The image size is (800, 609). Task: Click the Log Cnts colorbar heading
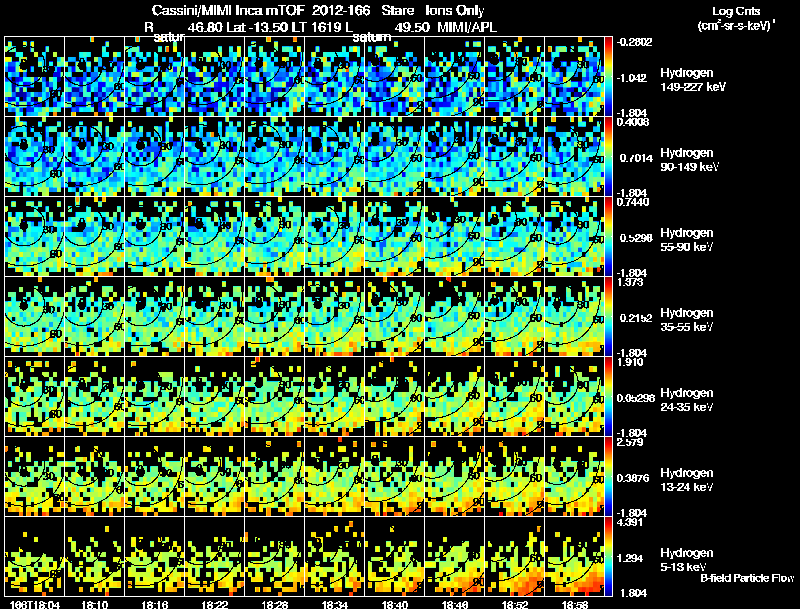[x=736, y=11]
